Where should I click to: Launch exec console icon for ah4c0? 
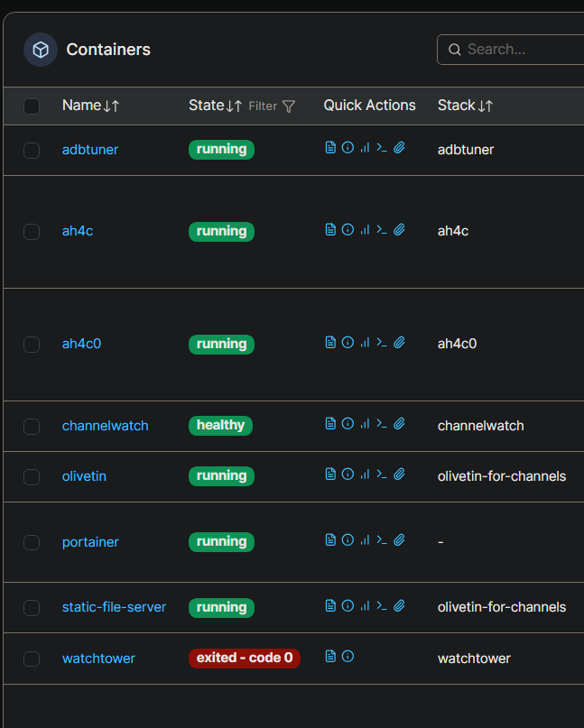click(x=382, y=342)
